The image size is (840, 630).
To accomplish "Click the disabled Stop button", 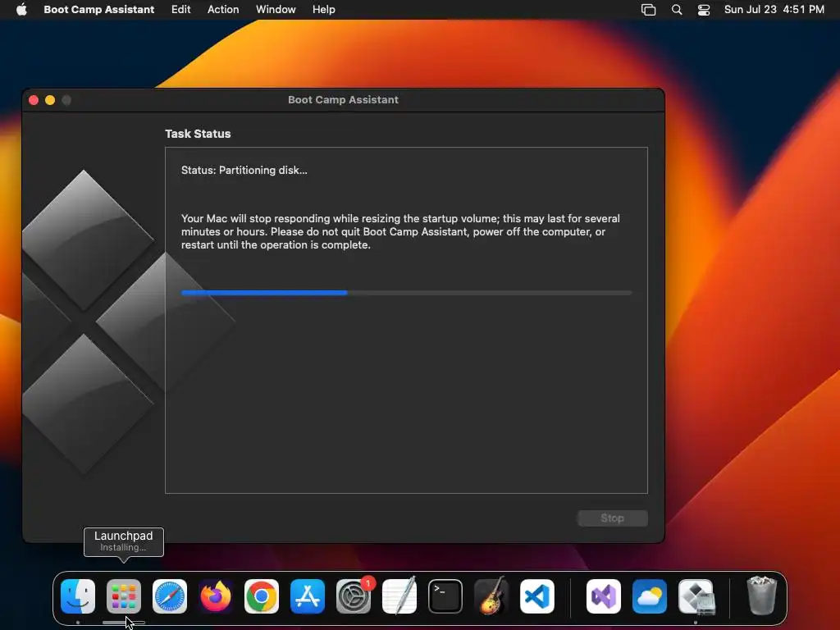I will 612,518.
